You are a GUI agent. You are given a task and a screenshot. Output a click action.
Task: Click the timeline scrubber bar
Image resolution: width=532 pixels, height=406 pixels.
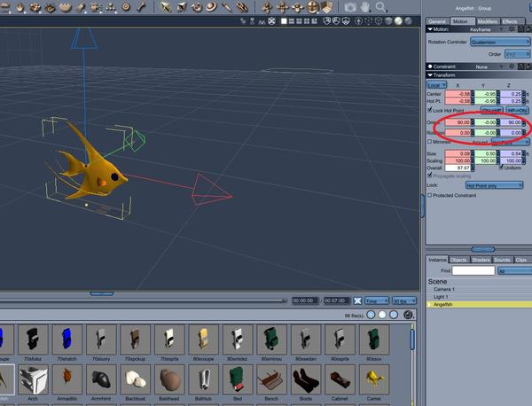pos(143,301)
